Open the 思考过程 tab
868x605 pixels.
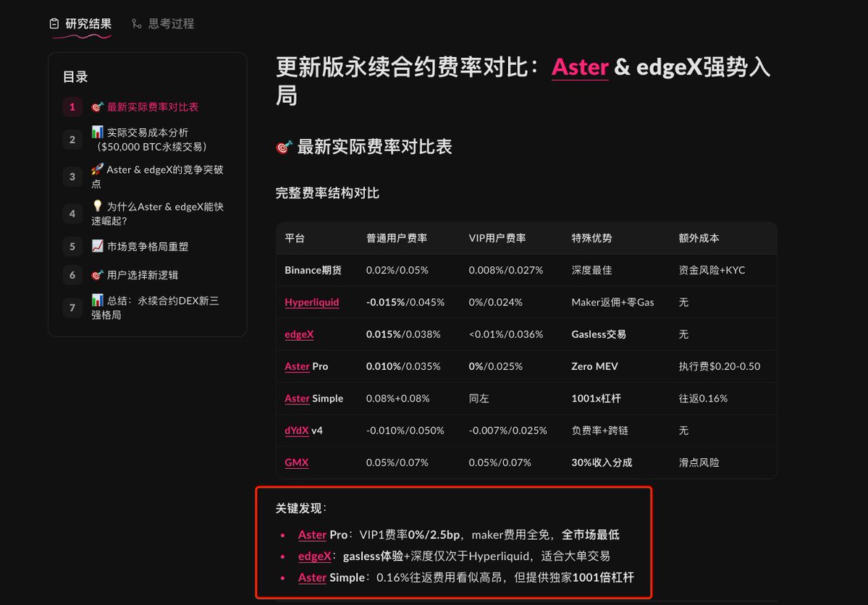[x=164, y=24]
